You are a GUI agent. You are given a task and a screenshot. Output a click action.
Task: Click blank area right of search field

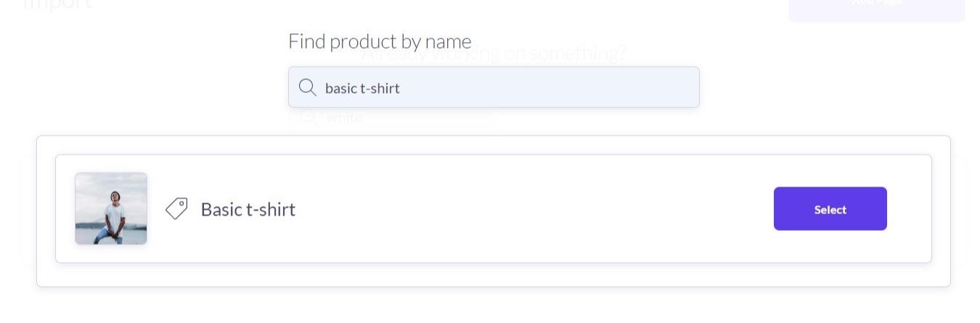[799, 87]
